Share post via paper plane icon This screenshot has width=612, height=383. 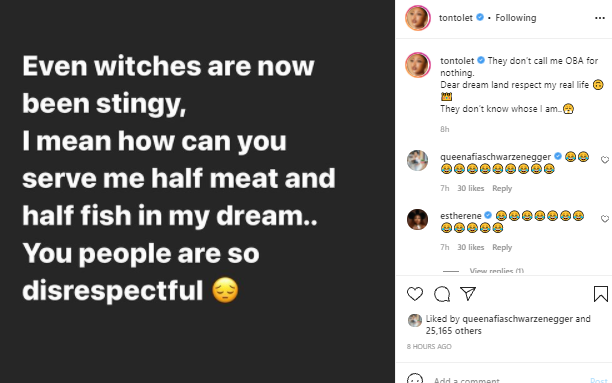point(468,294)
